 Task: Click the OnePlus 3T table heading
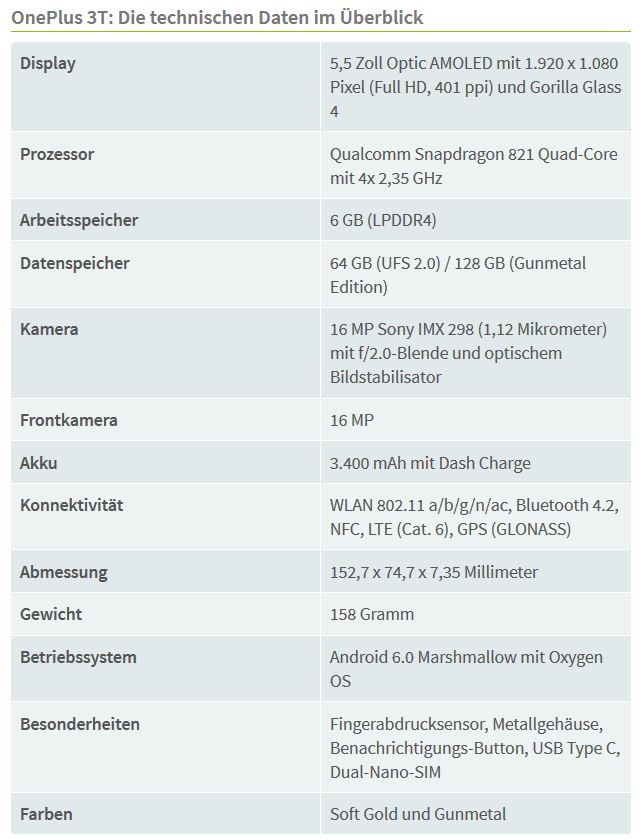(x=217, y=18)
